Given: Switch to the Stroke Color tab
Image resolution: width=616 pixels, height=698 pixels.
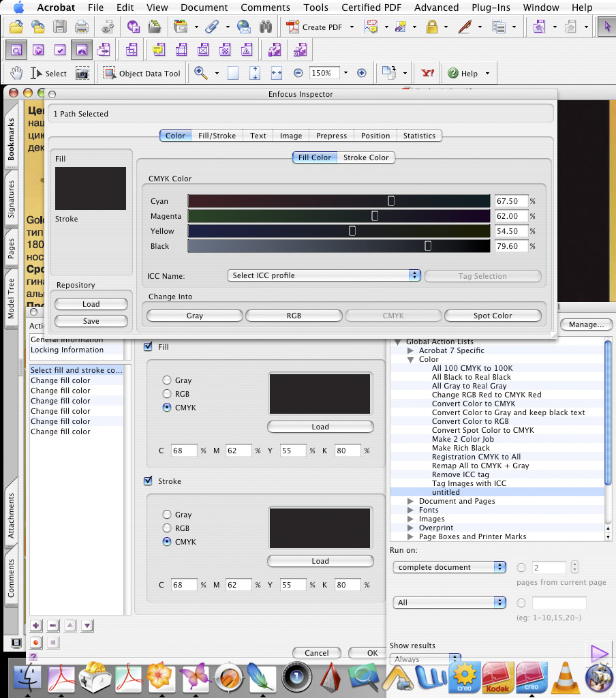Looking at the screenshot, I should tap(366, 157).
